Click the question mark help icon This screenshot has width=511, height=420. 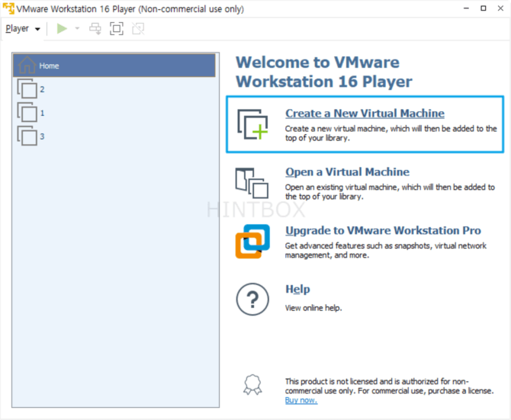[x=252, y=300]
